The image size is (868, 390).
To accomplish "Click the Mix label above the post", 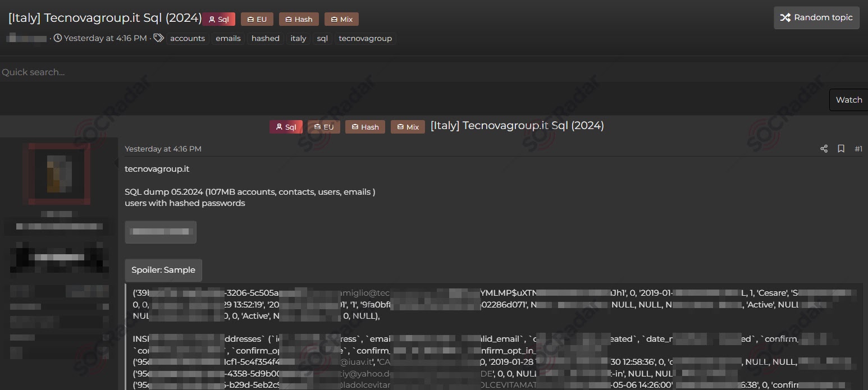I will (x=408, y=127).
